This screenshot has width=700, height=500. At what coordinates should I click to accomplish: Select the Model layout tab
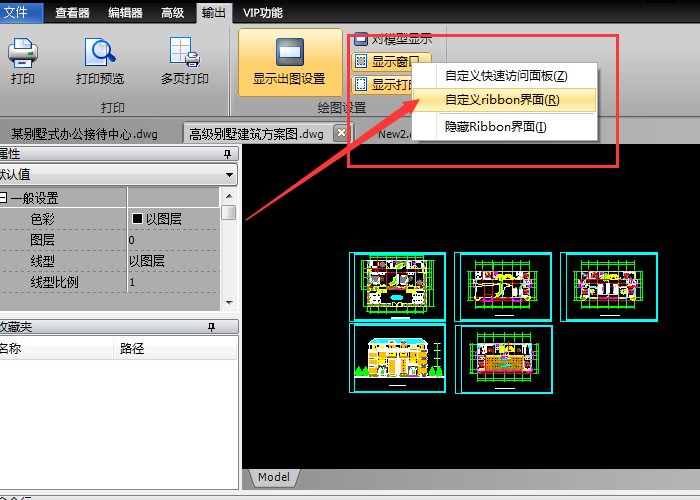click(x=274, y=477)
